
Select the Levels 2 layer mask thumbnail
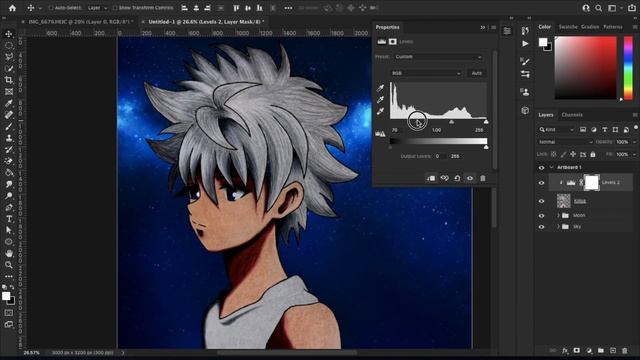(591, 182)
